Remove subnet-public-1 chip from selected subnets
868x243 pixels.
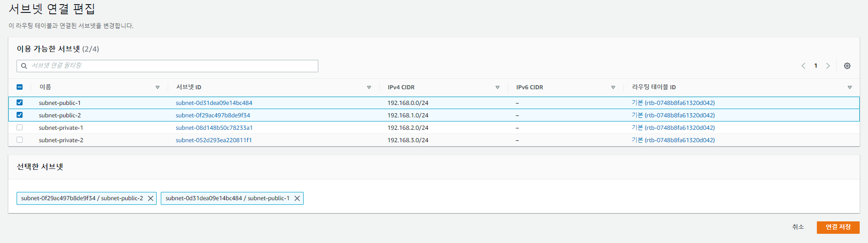click(297, 198)
